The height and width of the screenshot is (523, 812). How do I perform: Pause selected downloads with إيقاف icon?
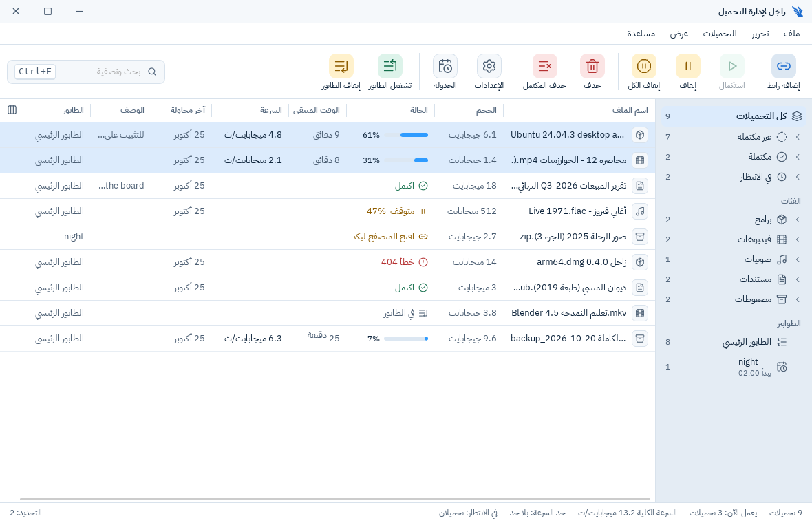(687, 66)
